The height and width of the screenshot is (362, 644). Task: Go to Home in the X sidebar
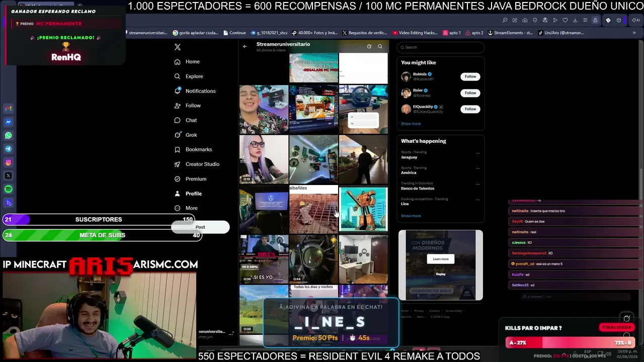pyautogui.click(x=187, y=62)
